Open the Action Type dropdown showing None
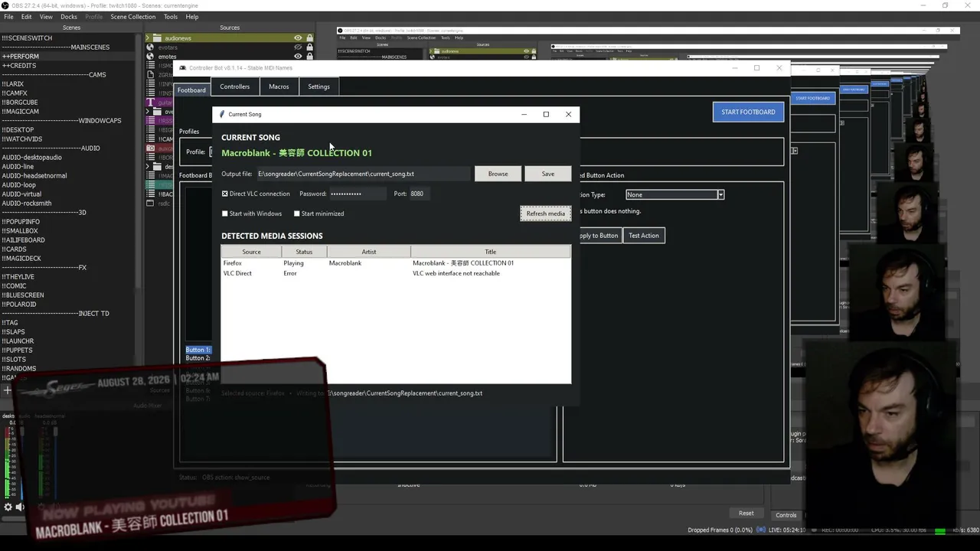The width and height of the screenshot is (980, 551). [675, 194]
